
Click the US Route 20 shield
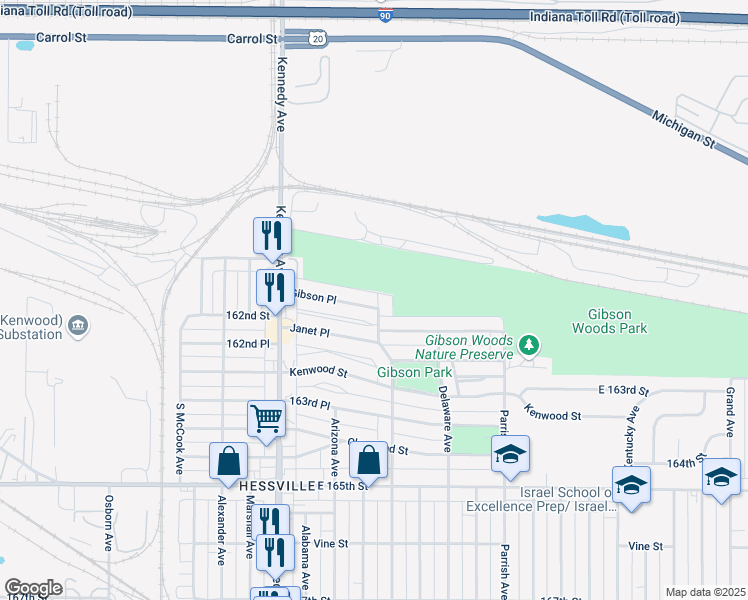tap(318, 39)
